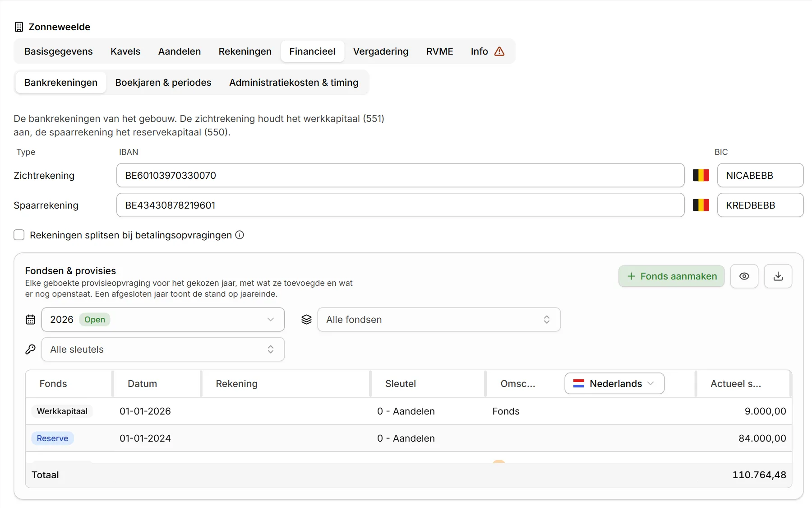Click the layers icon beside Alle fondsen
This screenshot has height=508, width=812.
point(307,320)
